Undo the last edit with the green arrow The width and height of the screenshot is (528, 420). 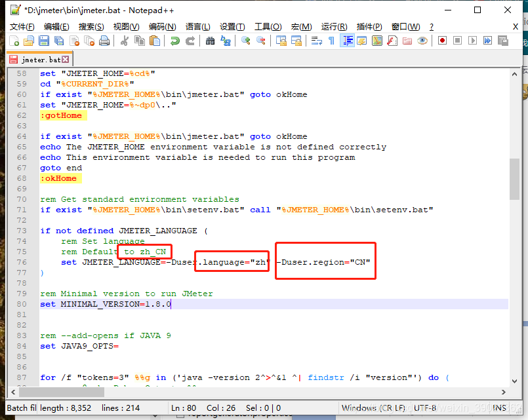[174, 41]
